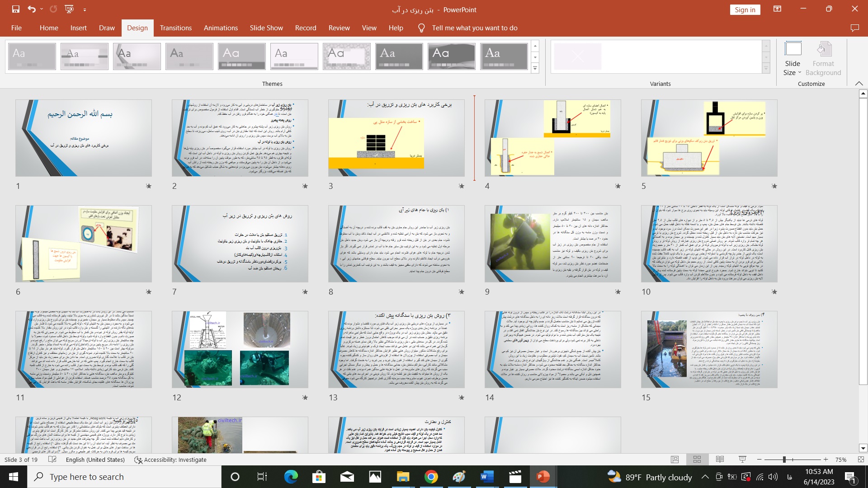
Task: Open the Animations tab
Action: [221, 28]
